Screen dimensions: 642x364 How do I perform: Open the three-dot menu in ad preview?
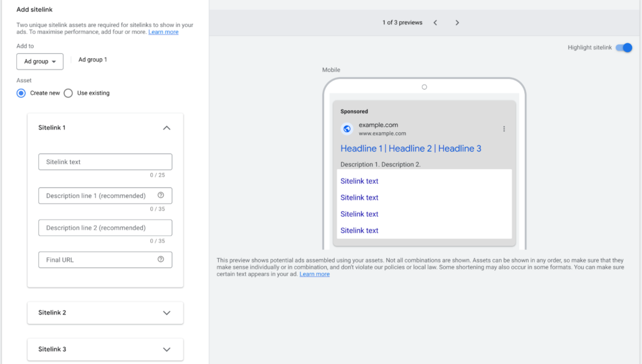tap(504, 129)
